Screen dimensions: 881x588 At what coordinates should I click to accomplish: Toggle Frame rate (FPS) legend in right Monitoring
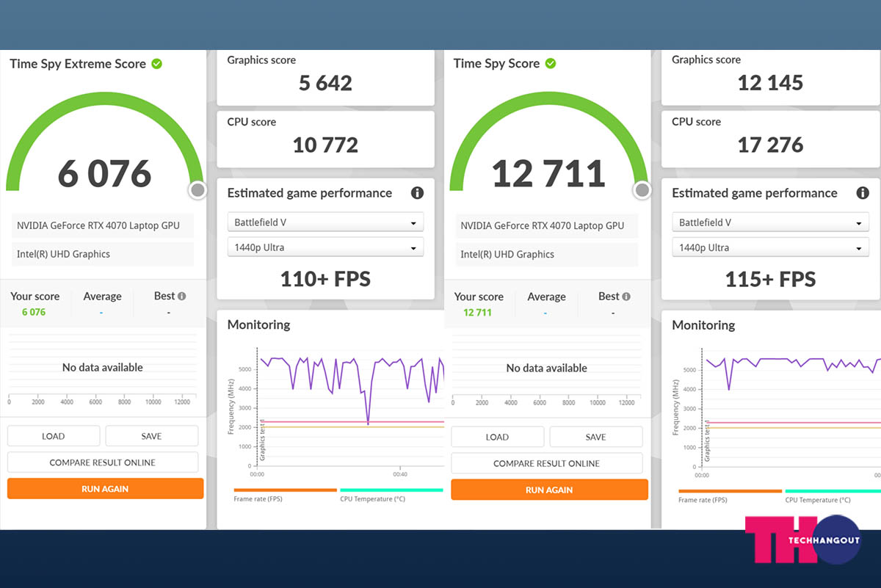click(x=730, y=496)
